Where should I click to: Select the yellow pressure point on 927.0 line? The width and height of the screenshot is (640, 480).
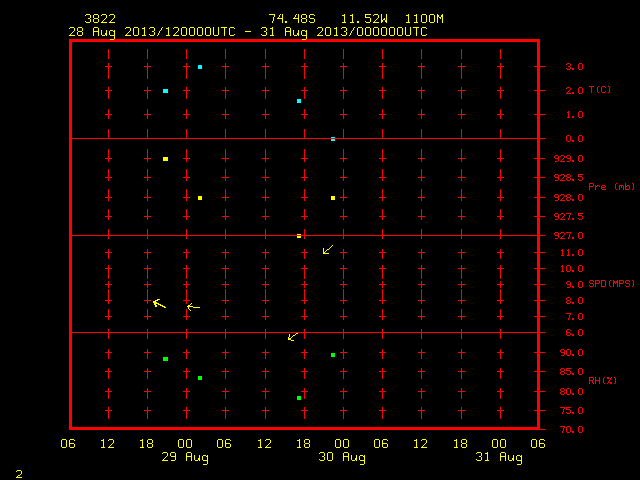299,236
